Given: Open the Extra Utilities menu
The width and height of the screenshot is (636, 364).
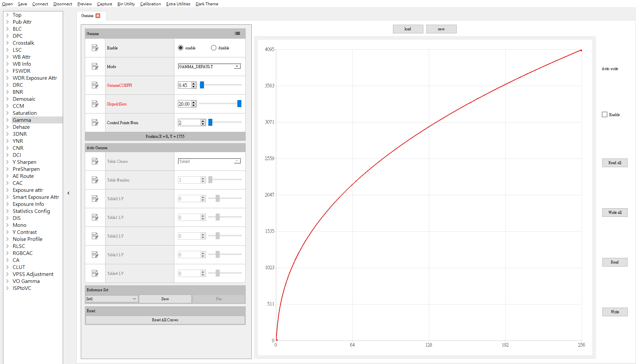Looking at the screenshot, I should [x=178, y=4].
